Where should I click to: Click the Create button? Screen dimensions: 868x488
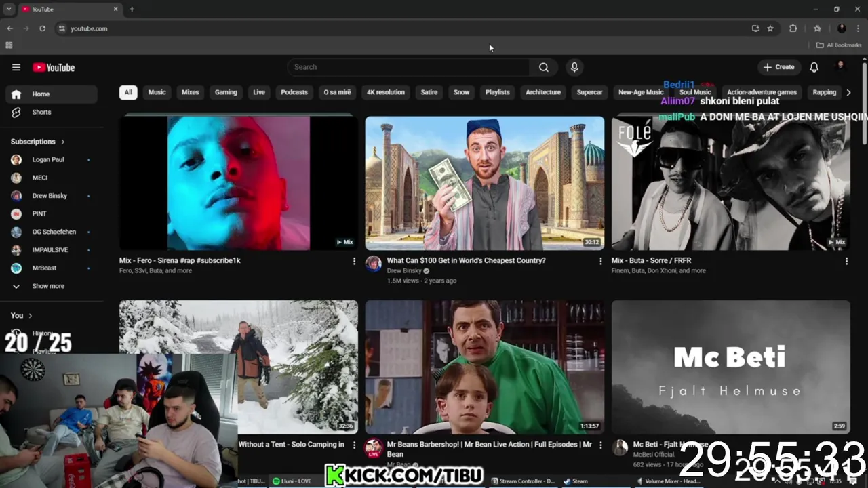click(x=778, y=67)
